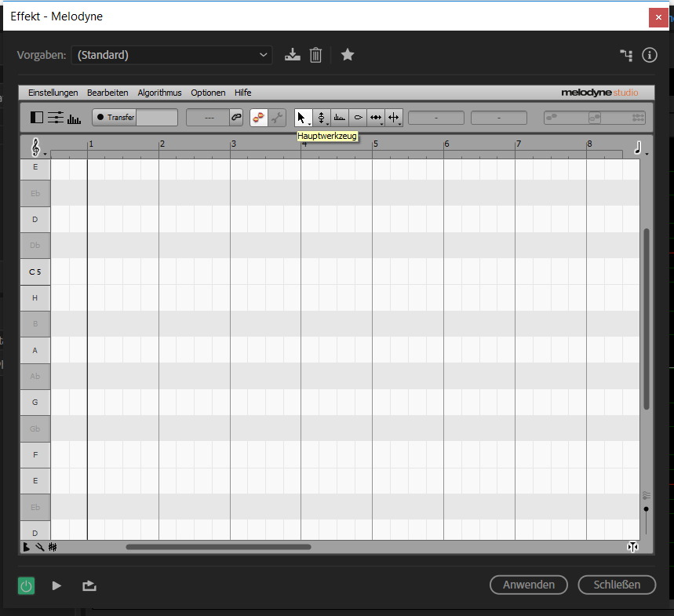674x616 pixels.
Task: Click the tempo value field
Action: pyautogui.click(x=209, y=118)
